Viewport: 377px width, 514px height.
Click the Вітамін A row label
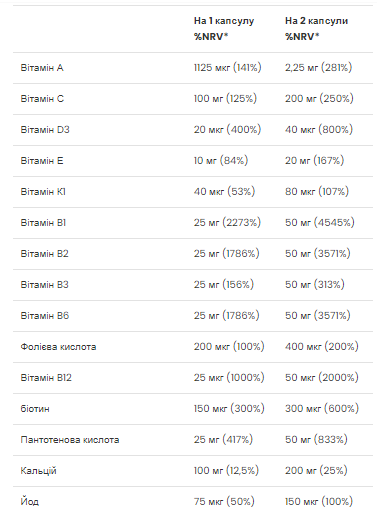[x=42, y=68]
